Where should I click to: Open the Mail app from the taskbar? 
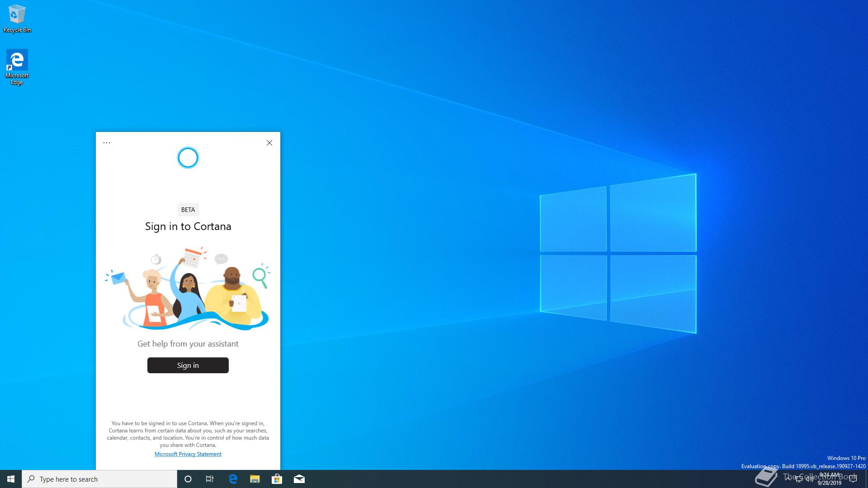coord(299,479)
